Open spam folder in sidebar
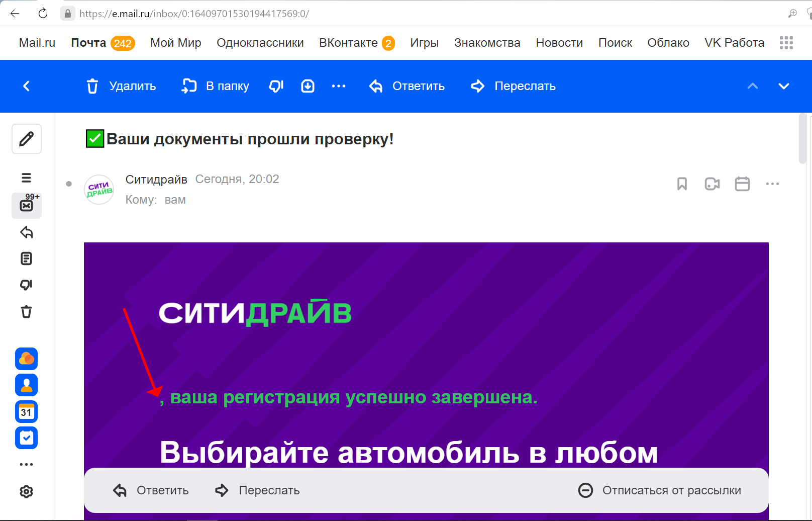812x521 pixels. 27,285
